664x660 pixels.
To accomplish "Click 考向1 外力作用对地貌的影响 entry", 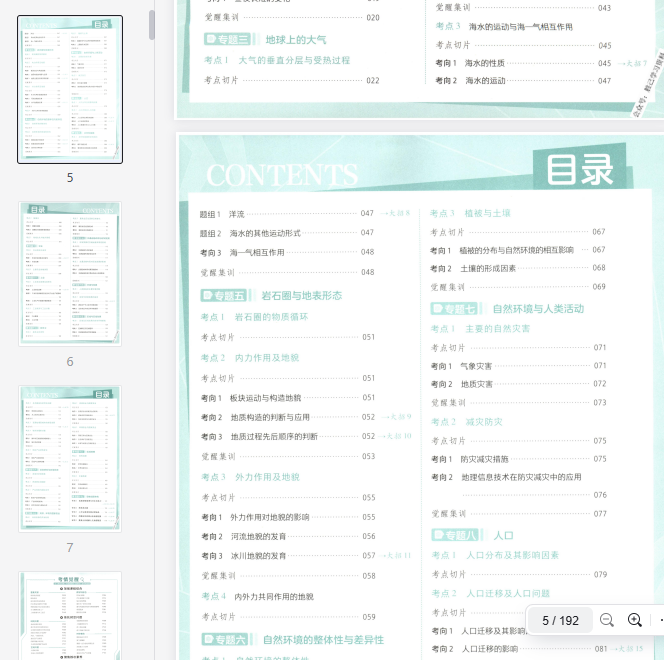I will pos(288,517).
